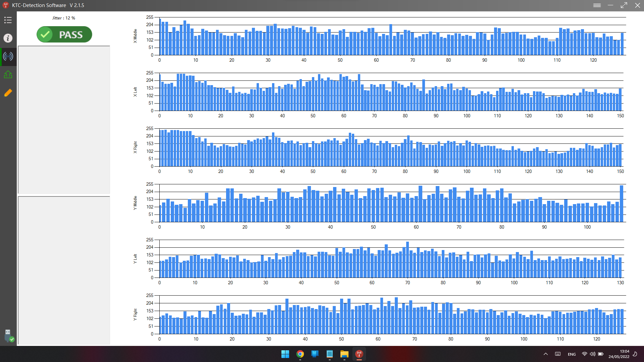Select the orange pencil edit icon
Screen dimensions: 644x362
(8, 93)
